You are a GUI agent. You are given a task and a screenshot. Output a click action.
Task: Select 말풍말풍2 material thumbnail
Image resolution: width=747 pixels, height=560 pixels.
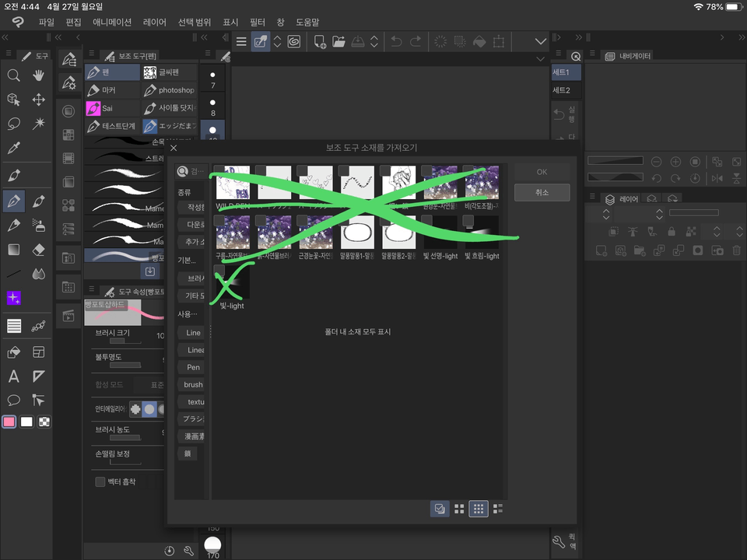(x=398, y=233)
